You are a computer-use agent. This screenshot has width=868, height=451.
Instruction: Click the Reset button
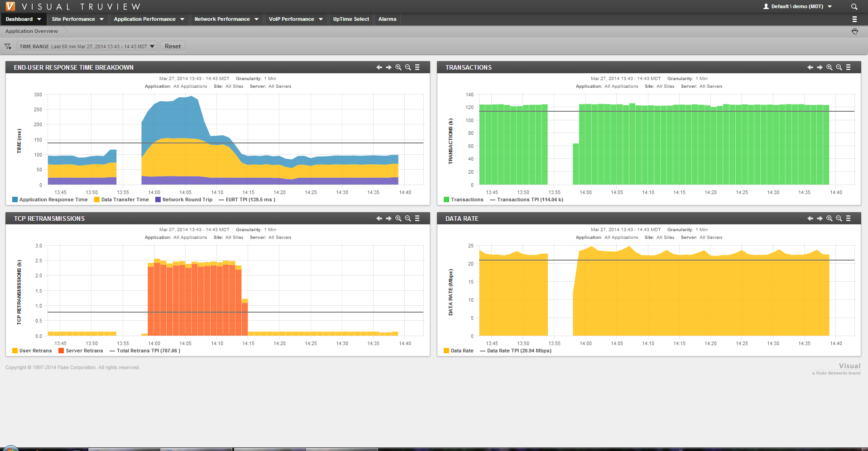coord(173,47)
